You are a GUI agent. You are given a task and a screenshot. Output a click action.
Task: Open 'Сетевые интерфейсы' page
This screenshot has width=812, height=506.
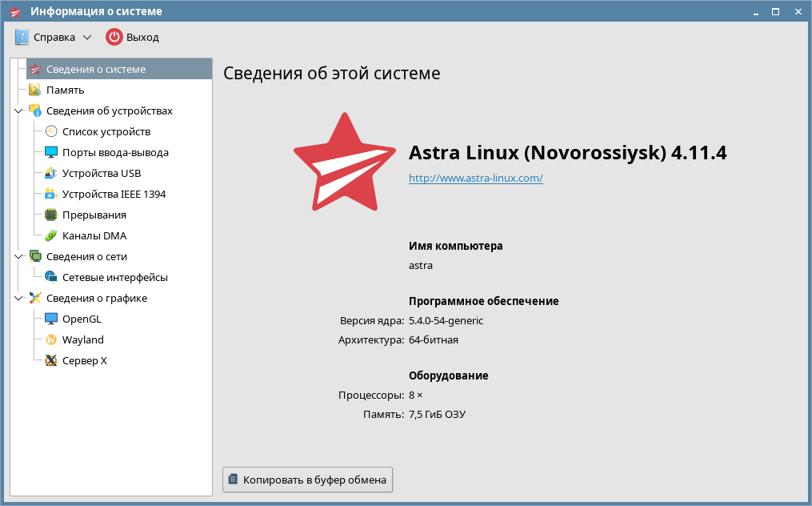(x=115, y=277)
